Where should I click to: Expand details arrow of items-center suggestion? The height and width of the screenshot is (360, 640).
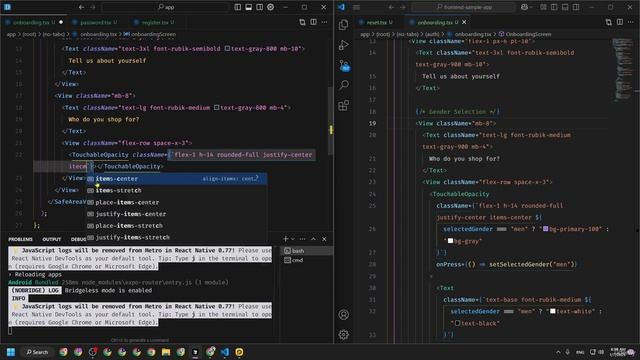[x=257, y=178]
